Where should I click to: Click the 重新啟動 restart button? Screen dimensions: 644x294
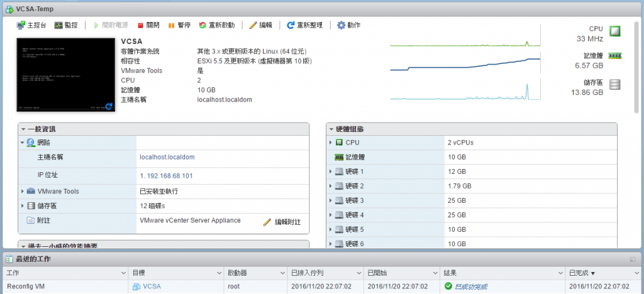(x=217, y=25)
